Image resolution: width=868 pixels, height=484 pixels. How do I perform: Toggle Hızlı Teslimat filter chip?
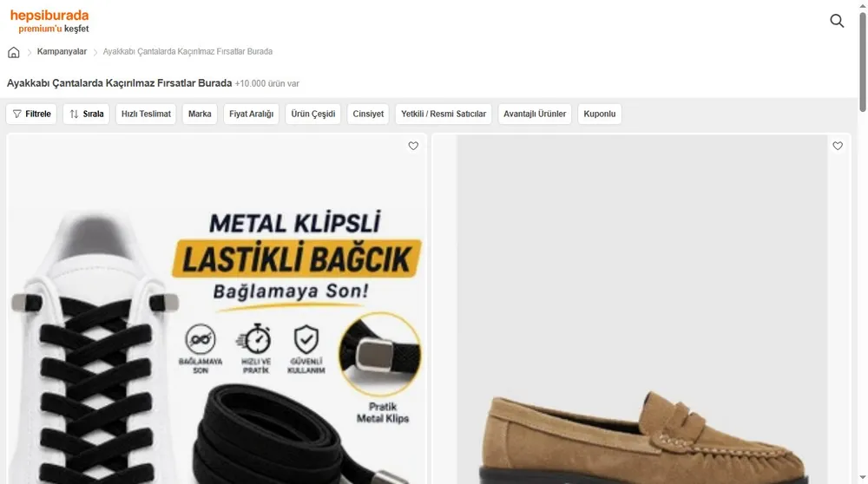coord(146,114)
